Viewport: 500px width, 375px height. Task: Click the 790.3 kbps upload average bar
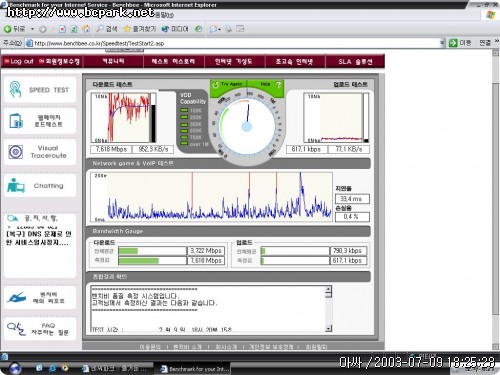[295, 251]
